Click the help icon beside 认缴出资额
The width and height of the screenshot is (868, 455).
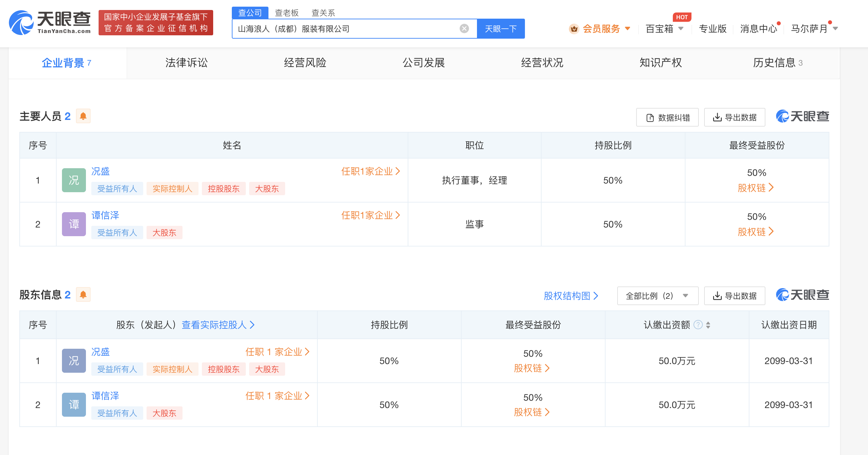coord(698,324)
